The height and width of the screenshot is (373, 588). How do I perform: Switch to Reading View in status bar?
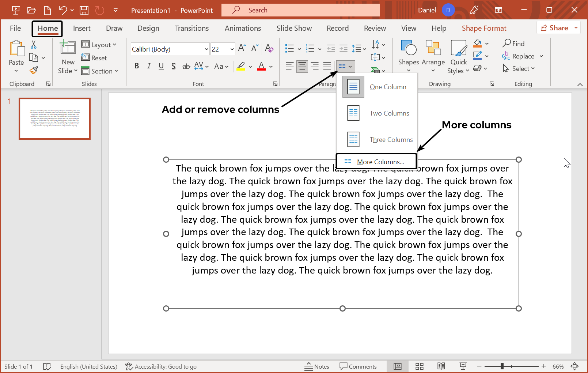441,366
